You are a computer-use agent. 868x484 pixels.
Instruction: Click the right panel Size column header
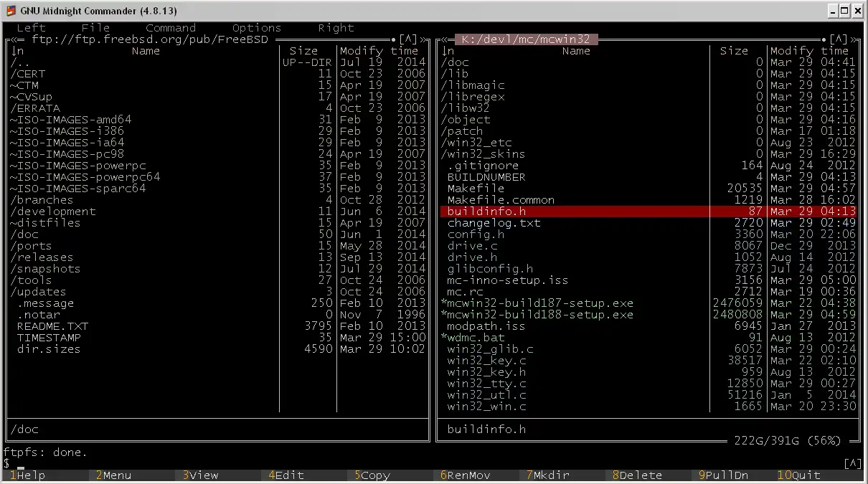click(x=734, y=51)
